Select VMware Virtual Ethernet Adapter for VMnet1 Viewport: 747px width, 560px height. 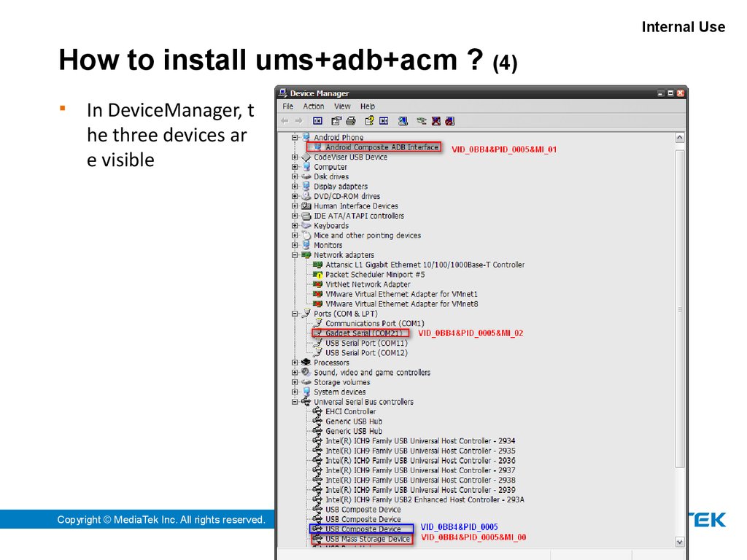402,295
